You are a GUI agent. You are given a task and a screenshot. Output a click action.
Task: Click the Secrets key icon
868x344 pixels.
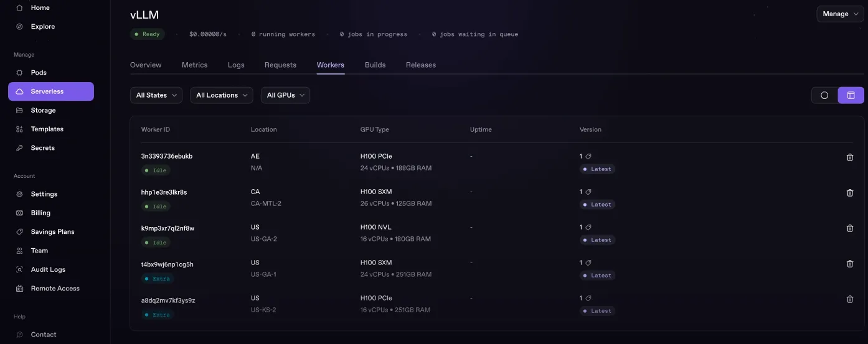(x=19, y=148)
